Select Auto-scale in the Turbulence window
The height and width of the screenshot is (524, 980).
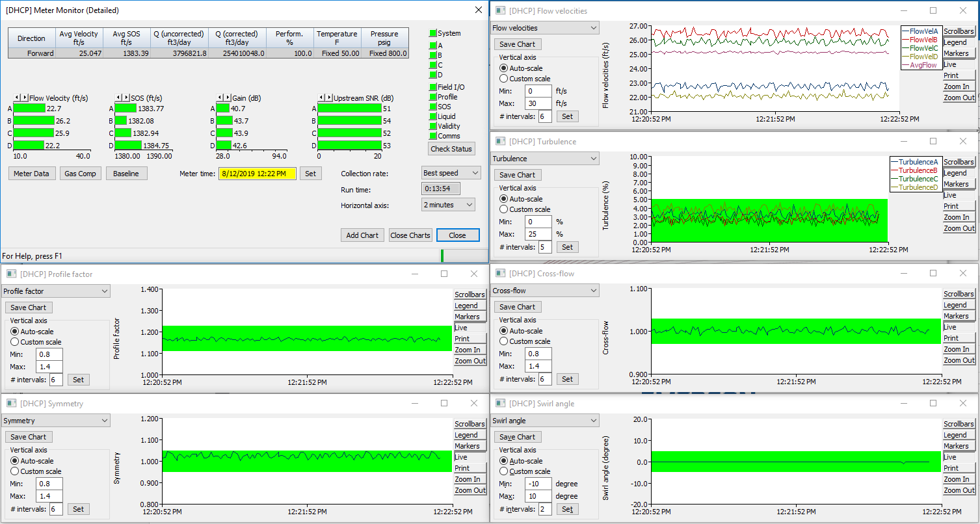coord(503,199)
